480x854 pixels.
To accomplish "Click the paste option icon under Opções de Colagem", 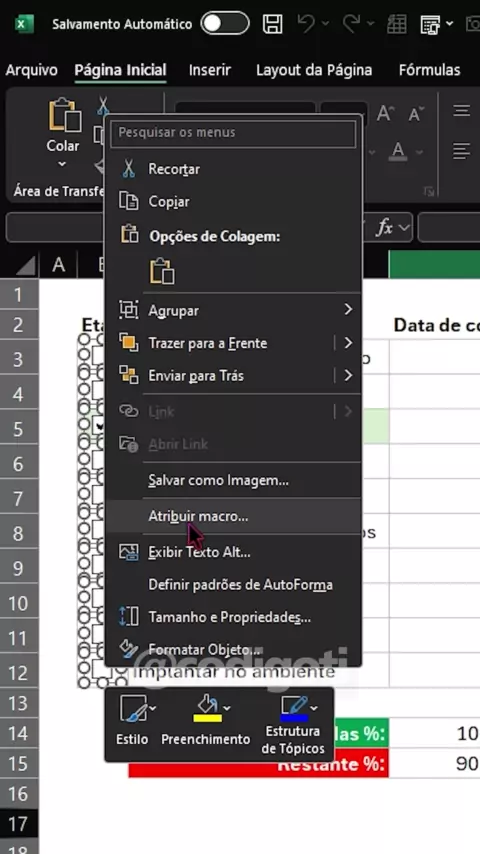I will (162, 271).
